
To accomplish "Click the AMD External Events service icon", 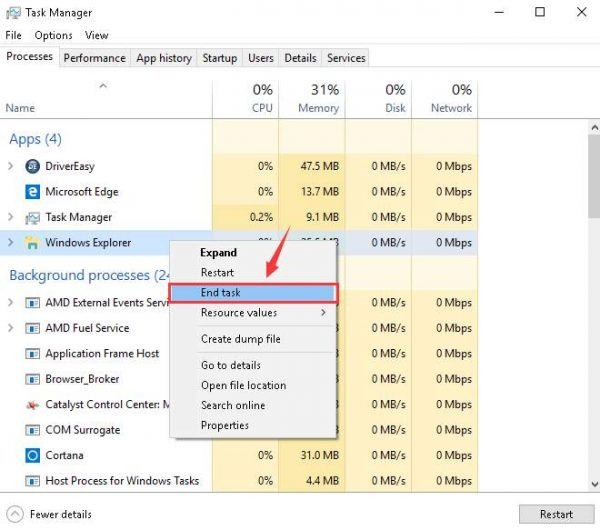I will (x=33, y=303).
